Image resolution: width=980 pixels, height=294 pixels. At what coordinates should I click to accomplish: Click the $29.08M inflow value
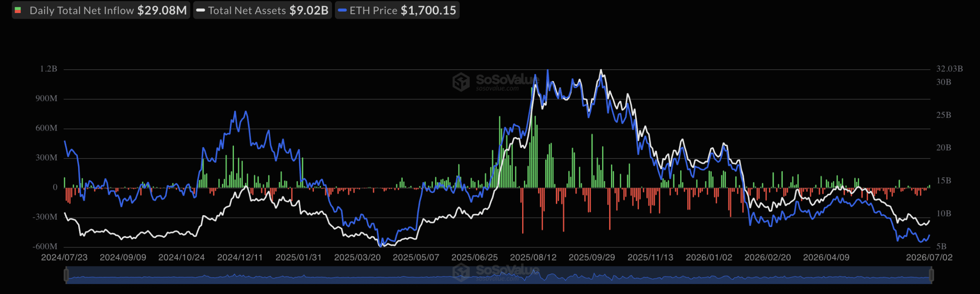[x=162, y=10]
